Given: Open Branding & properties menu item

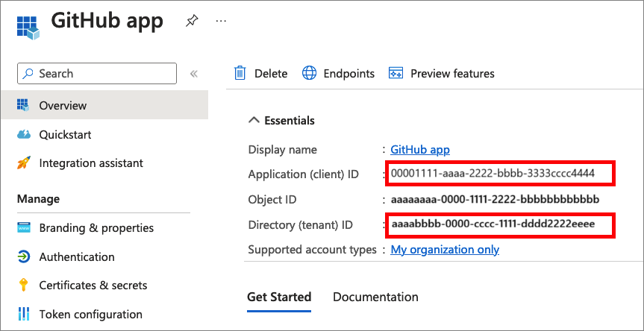Looking at the screenshot, I should point(96,228).
